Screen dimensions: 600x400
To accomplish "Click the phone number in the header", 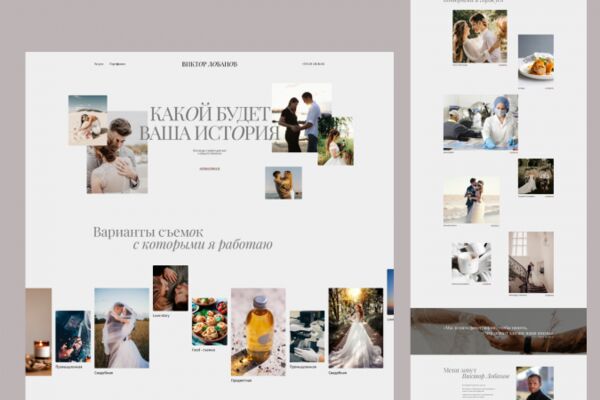I will (x=313, y=64).
